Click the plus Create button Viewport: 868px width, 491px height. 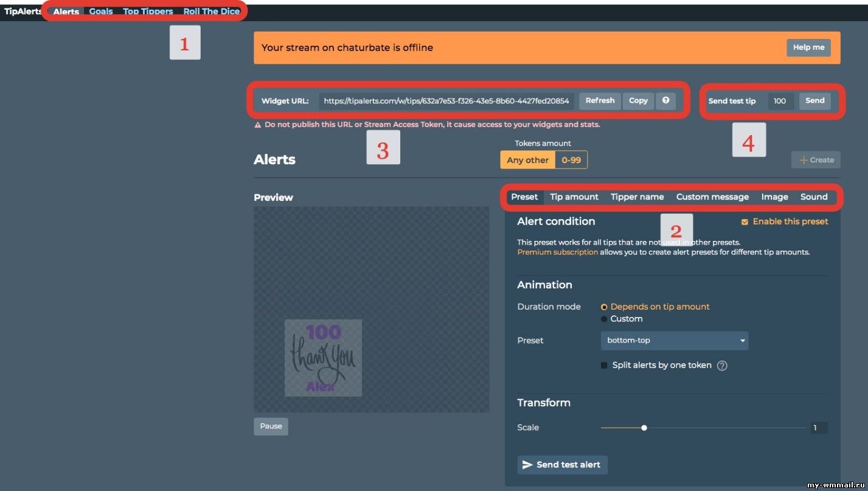[x=816, y=160]
